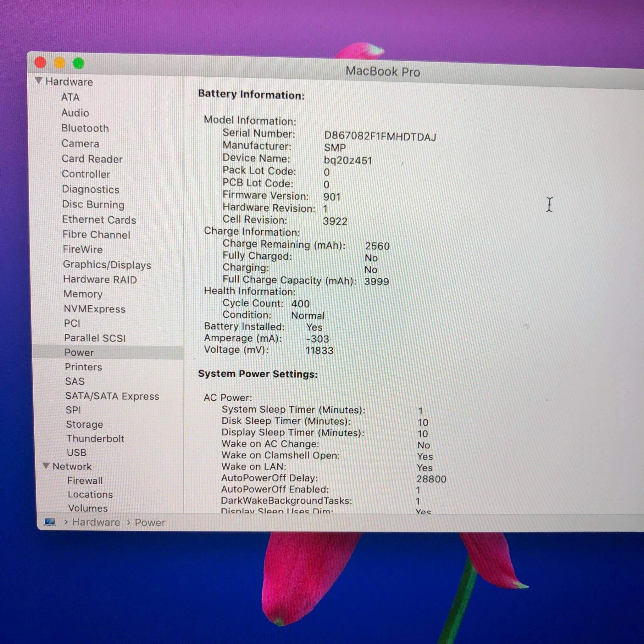
Task: Click the yellow minimize window button
Action: [x=60, y=63]
